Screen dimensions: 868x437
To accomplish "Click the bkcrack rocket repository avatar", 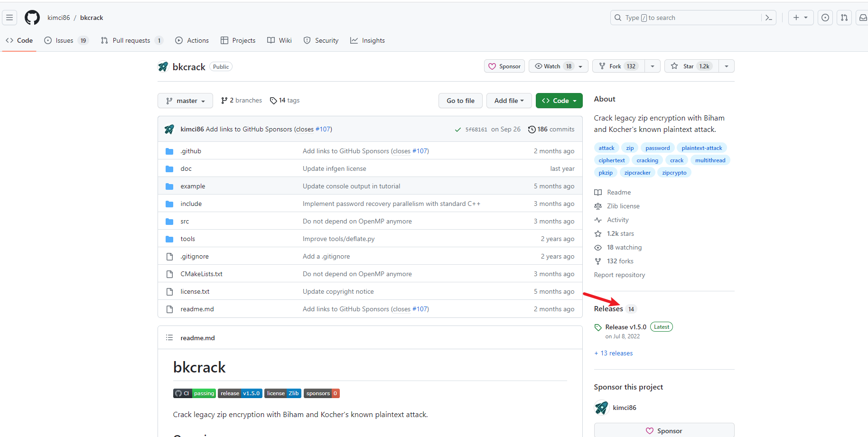I will 163,66.
